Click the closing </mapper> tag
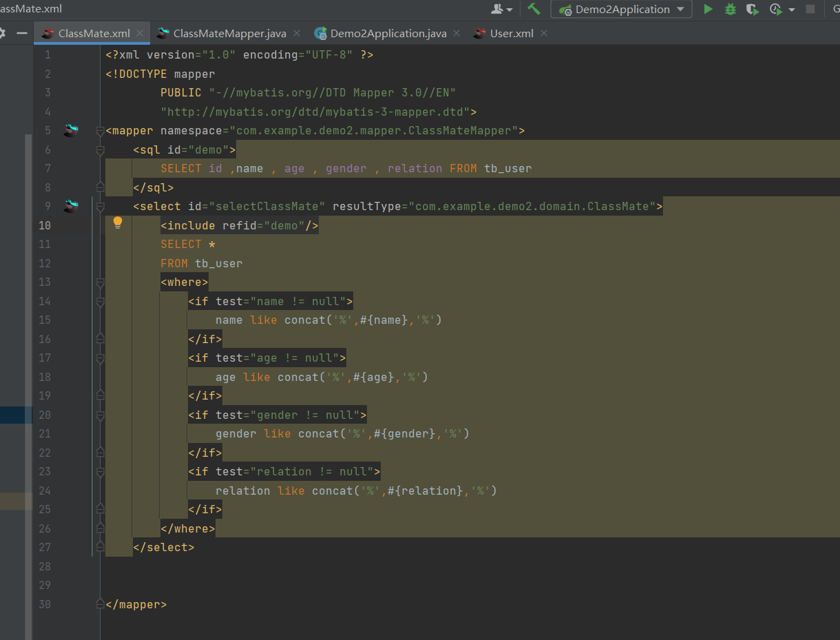Image resolution: width=840 pixels, height=640 pixels. pos(136,604)
